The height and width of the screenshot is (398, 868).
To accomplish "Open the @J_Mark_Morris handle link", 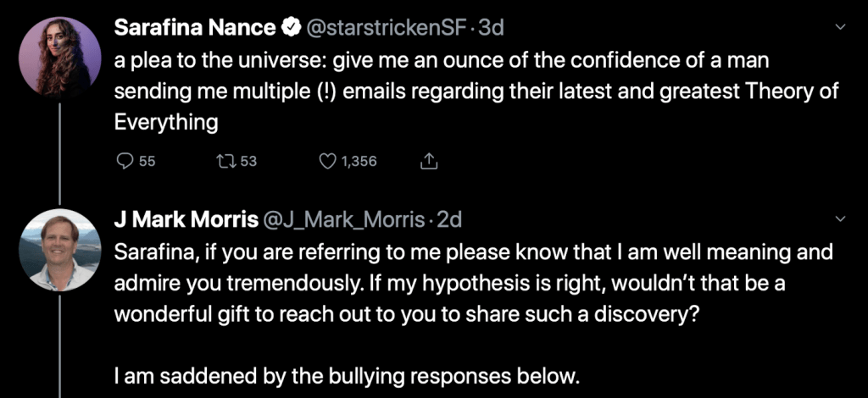I will click(x=344, y=220).
